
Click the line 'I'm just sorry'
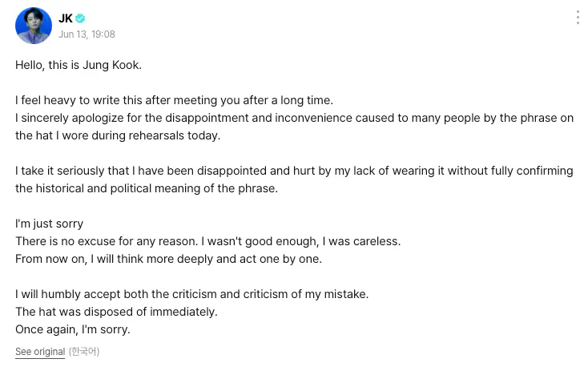click(49, 224)
